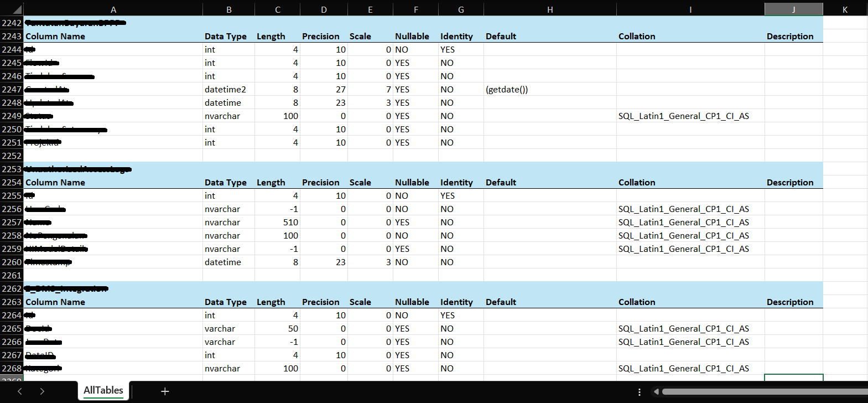Select column J header
This screenshot has height=403, width=868.
click(793, 9)
